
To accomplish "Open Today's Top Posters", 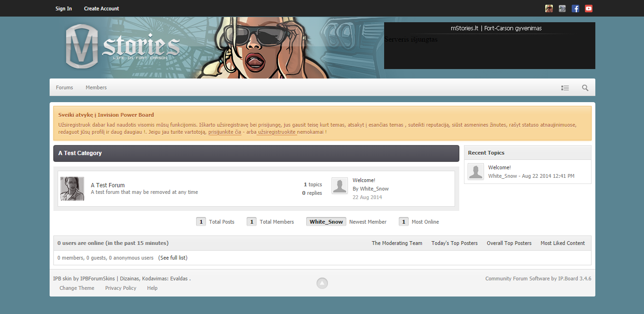I will pos(455,243).
